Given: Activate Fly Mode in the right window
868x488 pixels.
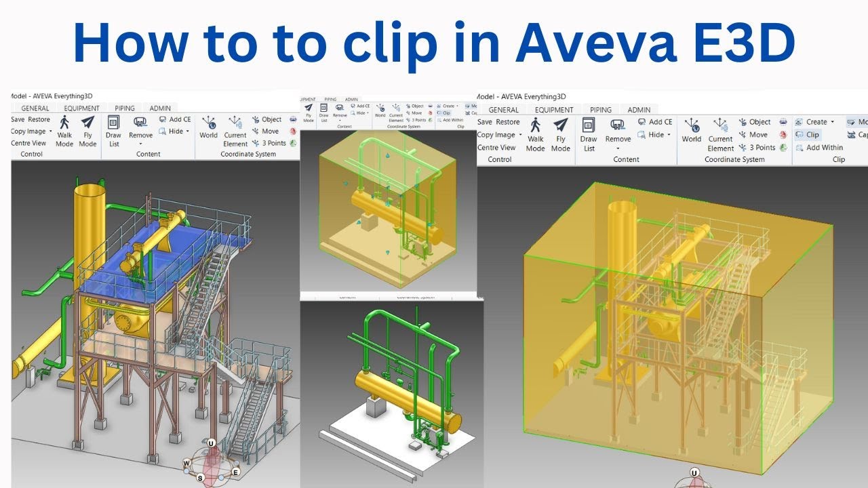Looking at the screenshot, I should (561, 134).
